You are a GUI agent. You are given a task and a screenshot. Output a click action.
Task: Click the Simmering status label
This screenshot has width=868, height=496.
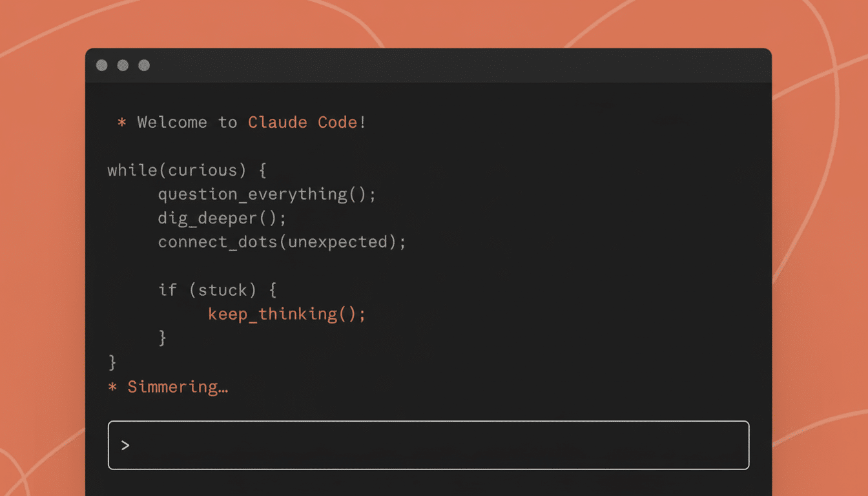coord(171,386)
